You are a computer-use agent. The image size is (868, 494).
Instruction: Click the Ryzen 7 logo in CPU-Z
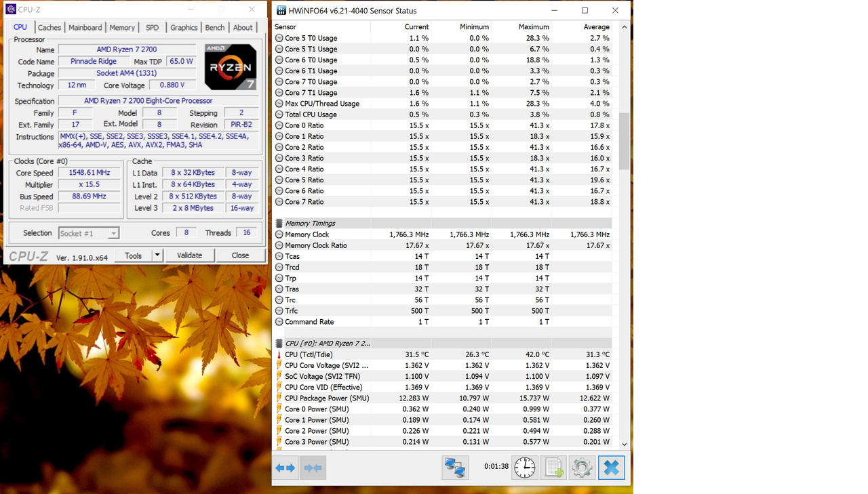[231, 67]
